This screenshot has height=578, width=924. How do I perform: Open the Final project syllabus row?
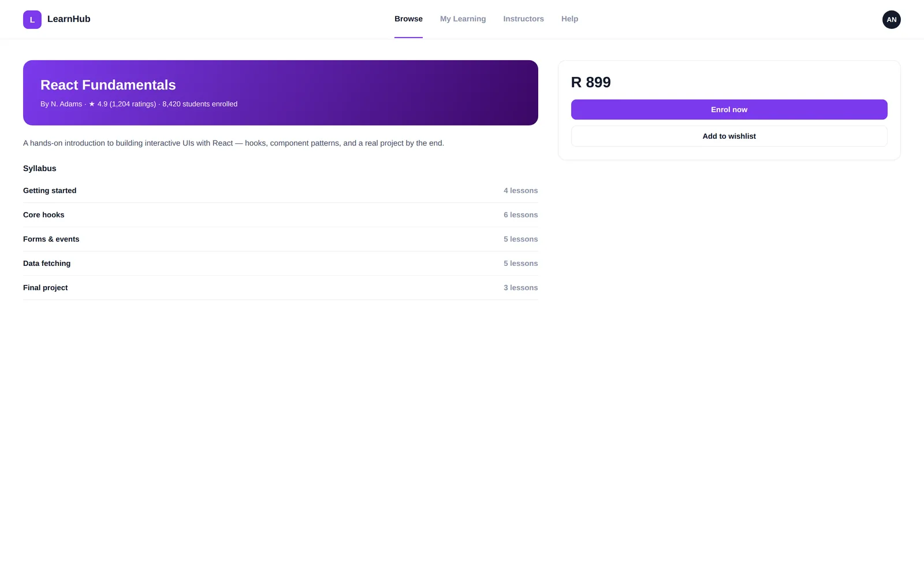point(280,288)
